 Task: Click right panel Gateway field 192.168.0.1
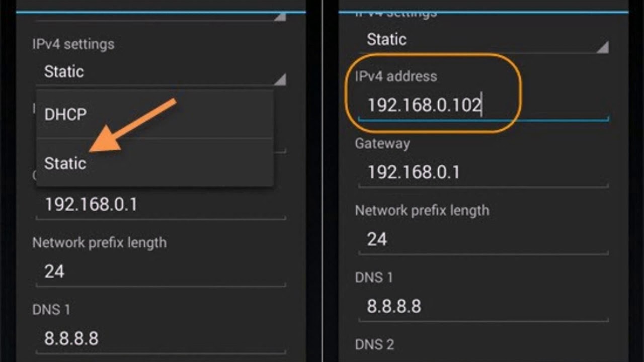[483, 173]
